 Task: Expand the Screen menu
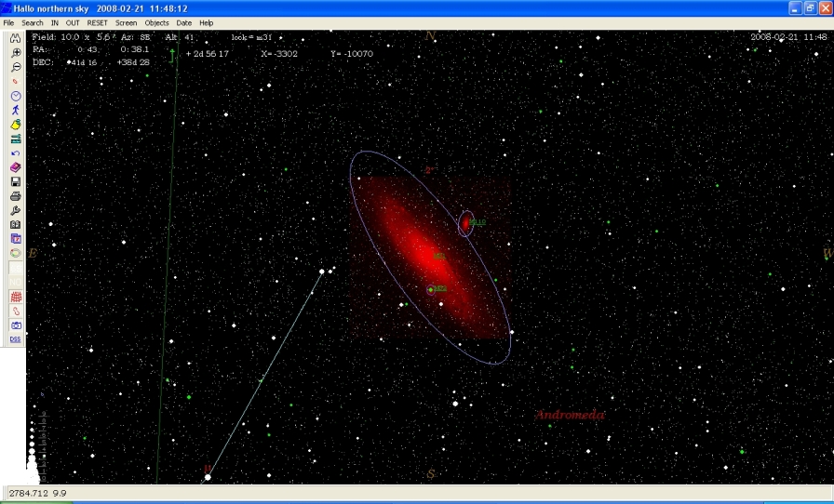pyautogui.click(x=126, y=22)
